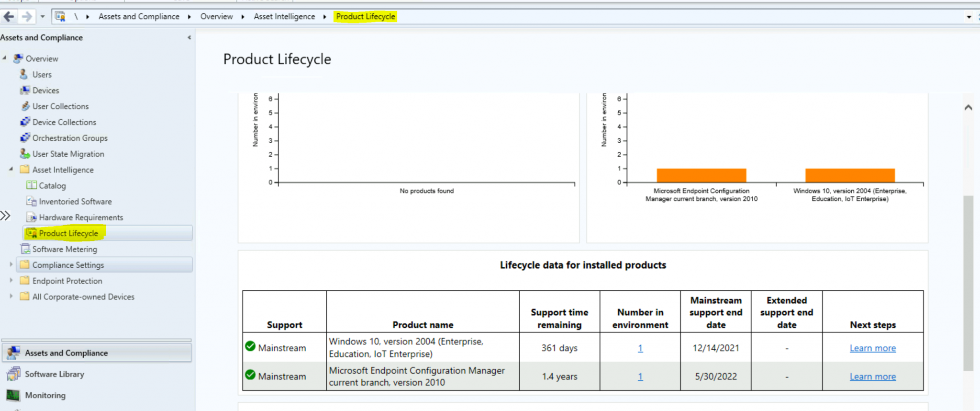
Task: Click the 'No products found' chart text
Action: 427,191
